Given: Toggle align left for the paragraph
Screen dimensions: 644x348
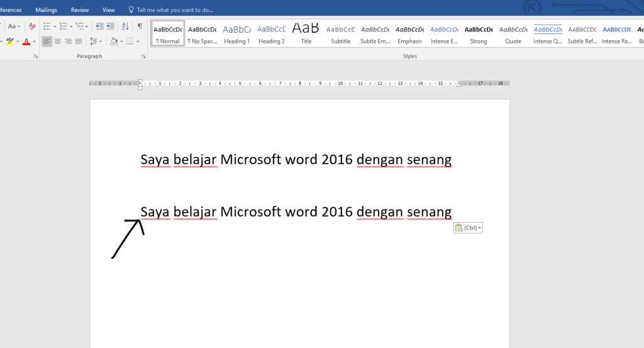Looking at the screenshot, I should click(x=47, y=42).
